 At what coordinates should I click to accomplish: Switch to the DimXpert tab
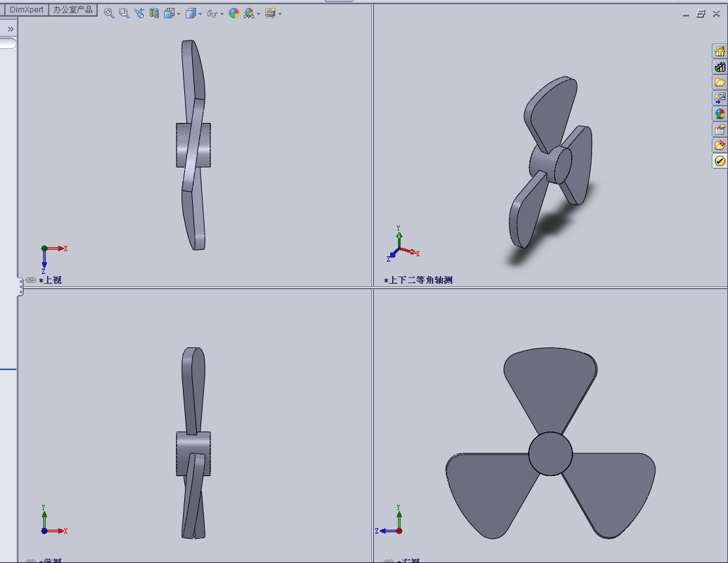[x=26, y=10]
